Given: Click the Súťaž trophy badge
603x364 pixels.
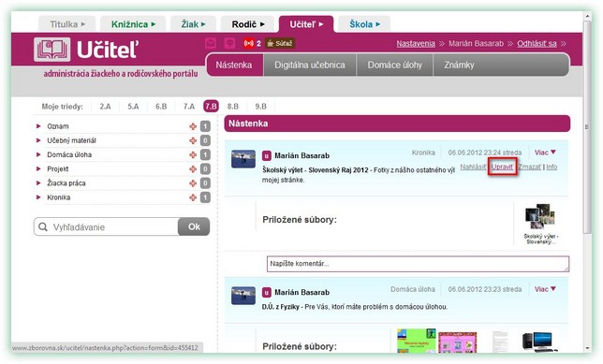Looking at the screenshot, I should [280, 43].
